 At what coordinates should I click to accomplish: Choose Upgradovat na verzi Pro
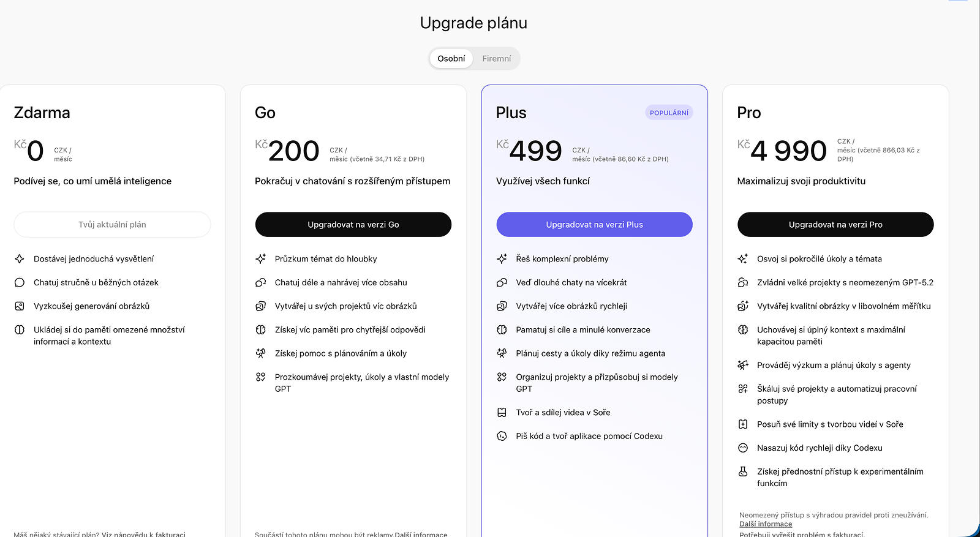tap(835, 225)
